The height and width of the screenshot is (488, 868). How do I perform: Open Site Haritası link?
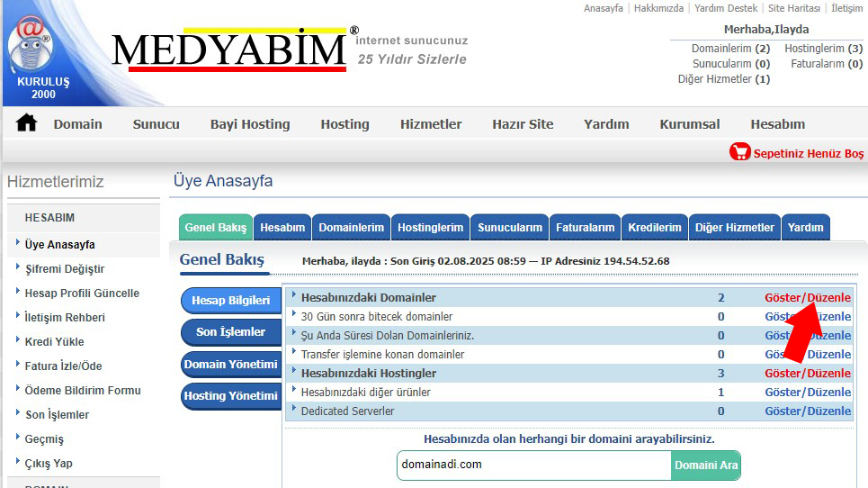click(x=794, y=8)
